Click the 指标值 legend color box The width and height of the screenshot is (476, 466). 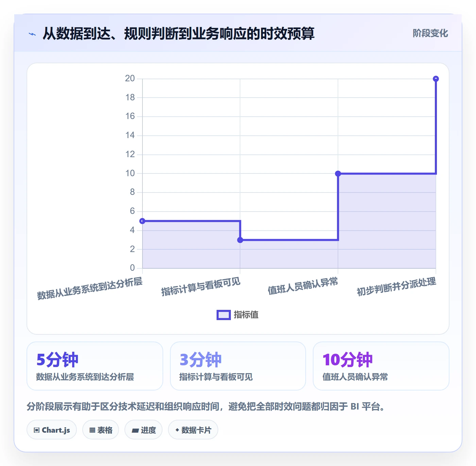tap(224, 315)
